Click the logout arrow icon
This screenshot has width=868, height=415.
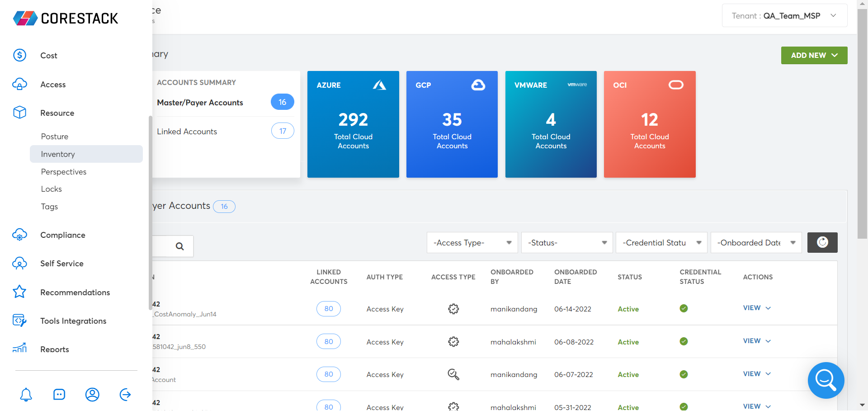125,395
